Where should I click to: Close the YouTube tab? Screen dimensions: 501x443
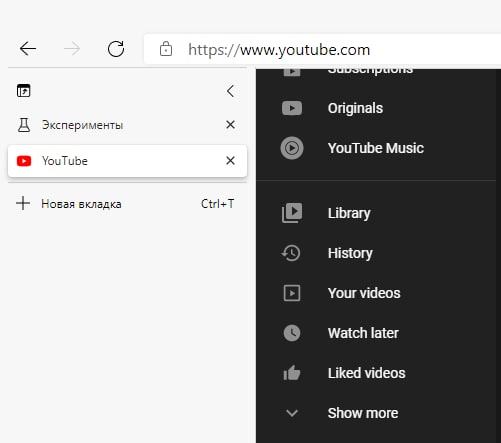(x=230, y=161)
